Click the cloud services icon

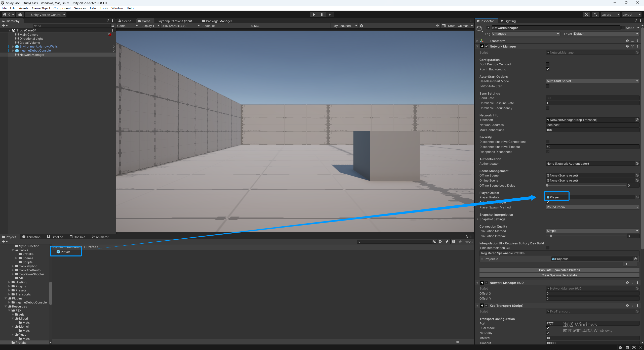click(x=20, y=15)
